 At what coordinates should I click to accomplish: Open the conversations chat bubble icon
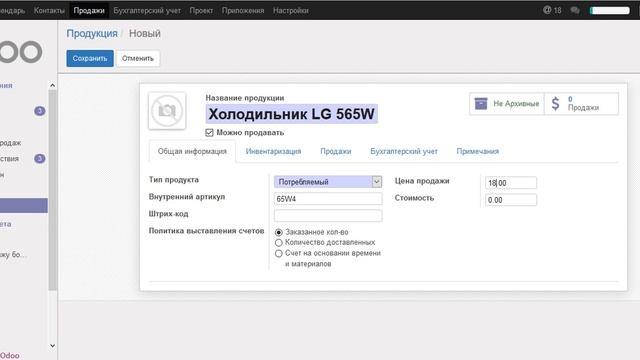[x=575, y=10]
